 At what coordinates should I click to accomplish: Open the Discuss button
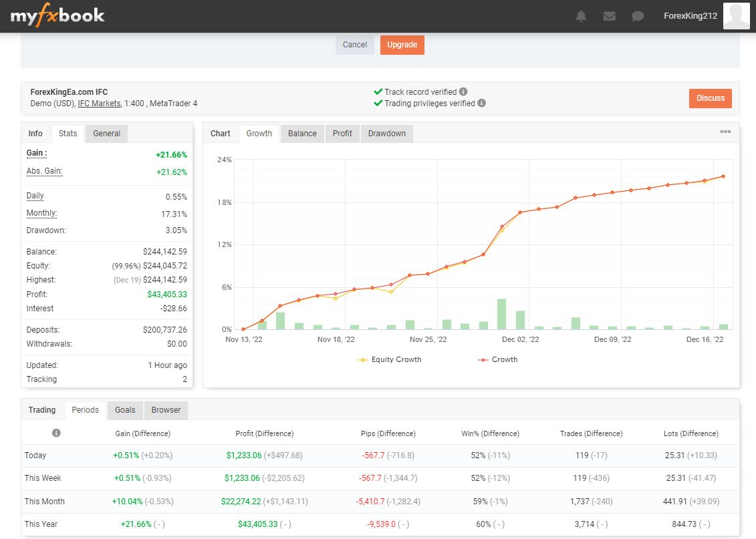click(x=710, y=98)
